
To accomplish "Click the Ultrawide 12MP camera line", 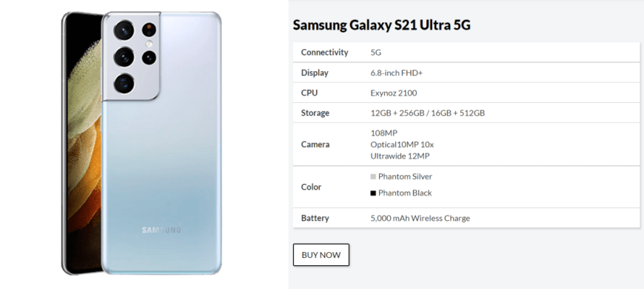I will [x=400, y=156].
